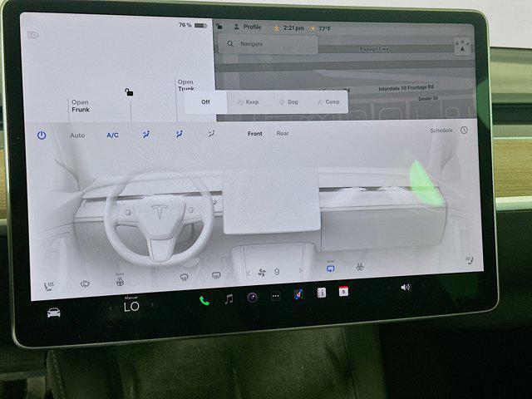The image size is (532, 399).
Task: Tap the 2:21 pm clock
Action: (x=293, y=27)
